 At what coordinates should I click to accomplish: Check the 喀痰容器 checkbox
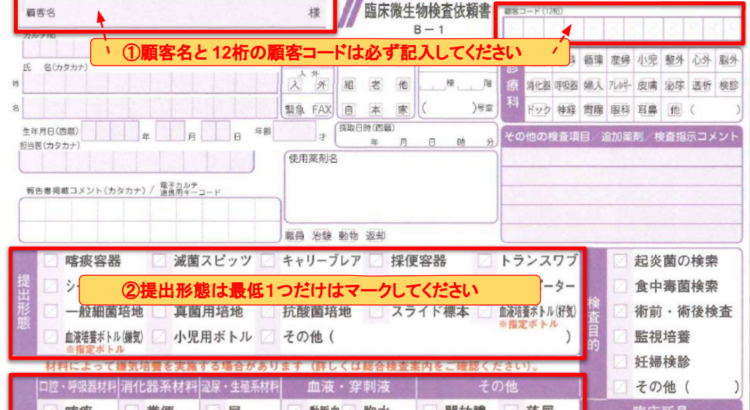coord(50,261)
